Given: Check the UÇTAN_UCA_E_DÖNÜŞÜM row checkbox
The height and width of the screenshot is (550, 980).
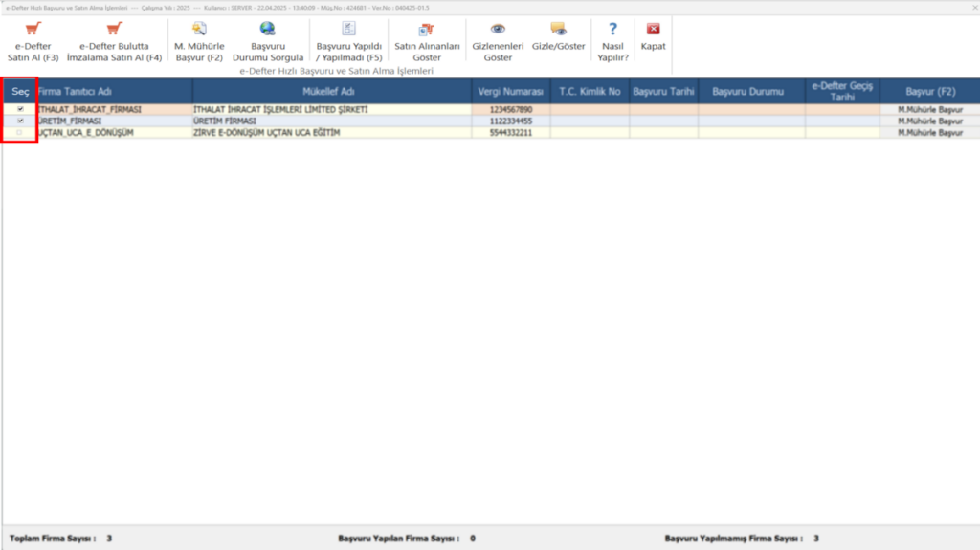Looking at the screenshot, I should 20,133.
